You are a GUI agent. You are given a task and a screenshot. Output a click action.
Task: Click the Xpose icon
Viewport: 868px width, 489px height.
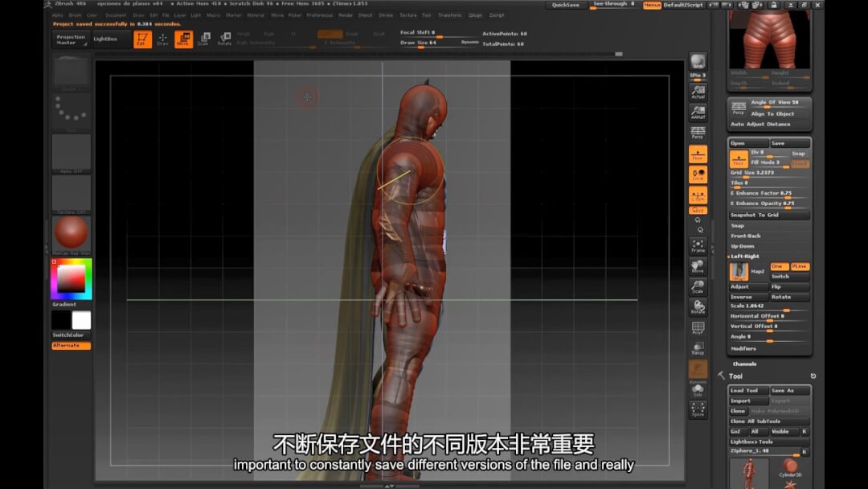click(698, 410)
